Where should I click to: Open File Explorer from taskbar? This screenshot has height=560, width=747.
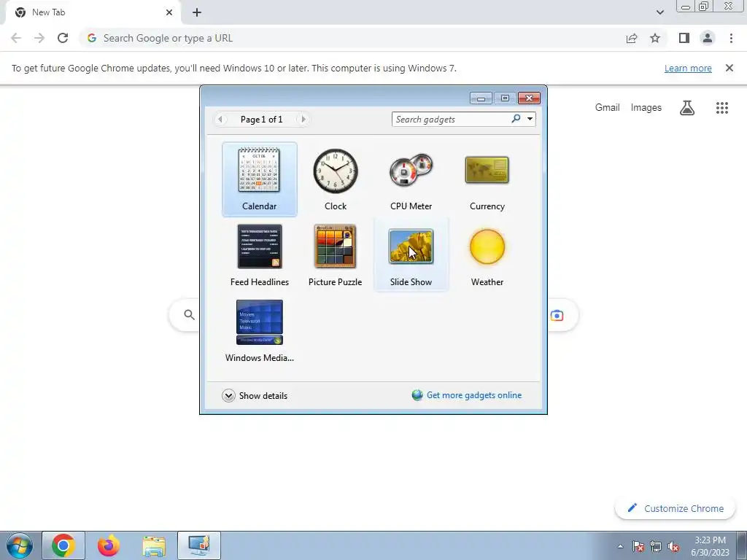point(154,545)
